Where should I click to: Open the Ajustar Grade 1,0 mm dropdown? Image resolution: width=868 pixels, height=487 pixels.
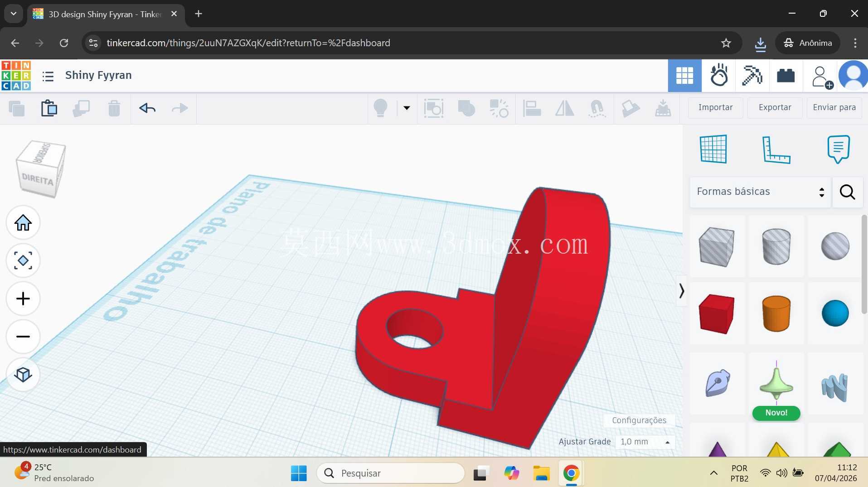point(645,442)
